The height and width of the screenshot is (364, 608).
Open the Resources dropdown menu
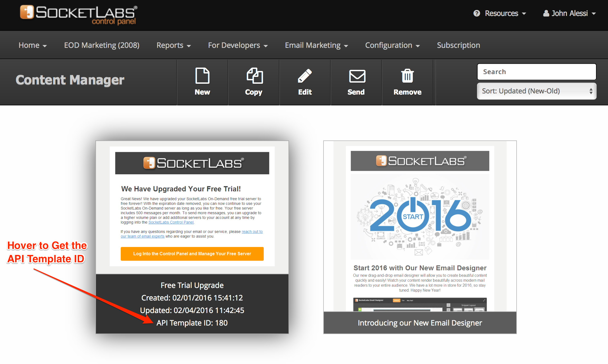[x=500, y=13]
